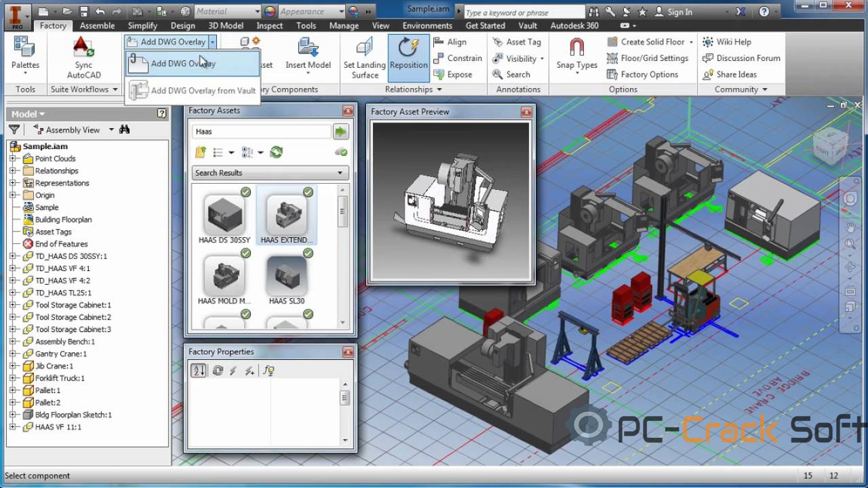868x488 pixels.
Task: Open the Environments ribbon tab
Action: tap(427, 25)
